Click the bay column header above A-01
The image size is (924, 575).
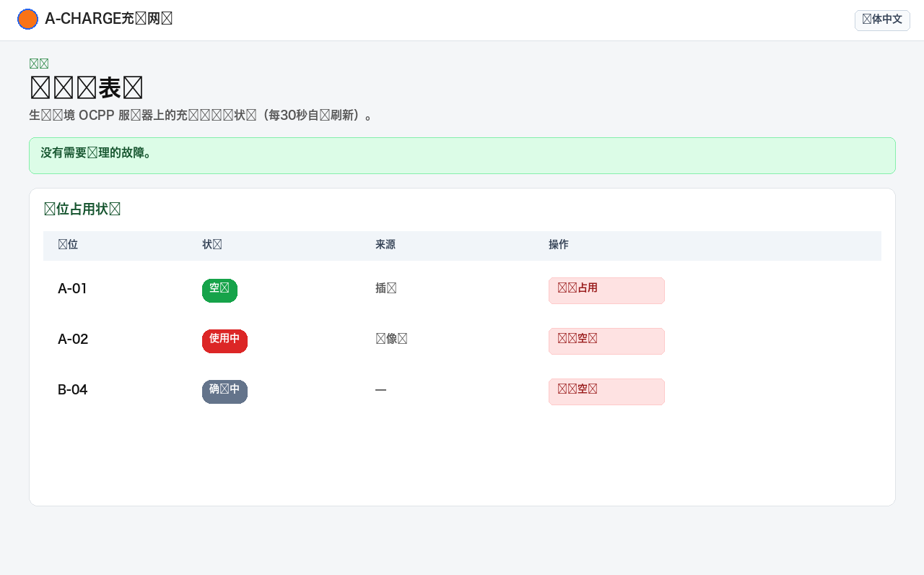[x=68, y=245]
